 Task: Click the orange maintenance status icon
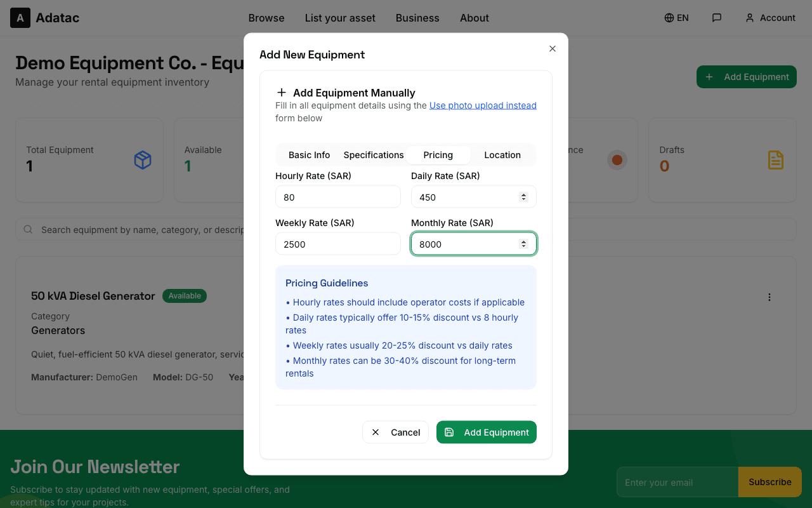point(617,160)
